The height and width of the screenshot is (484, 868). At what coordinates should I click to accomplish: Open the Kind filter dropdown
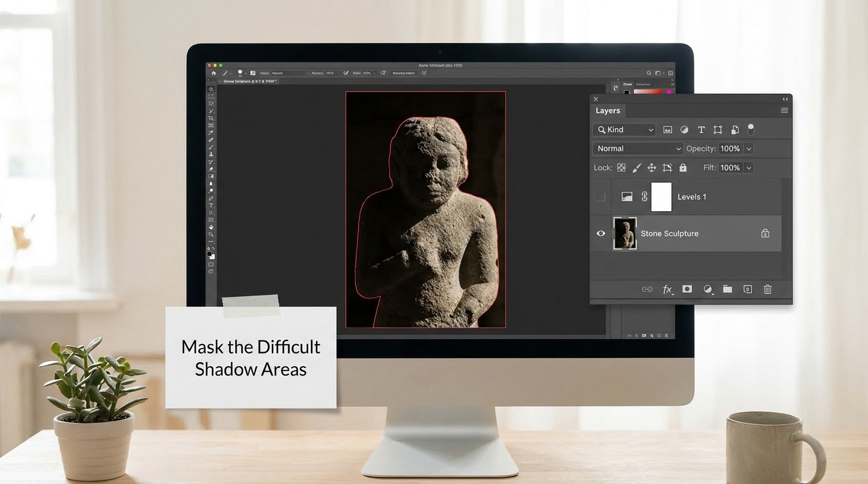(x=624, y=130)
